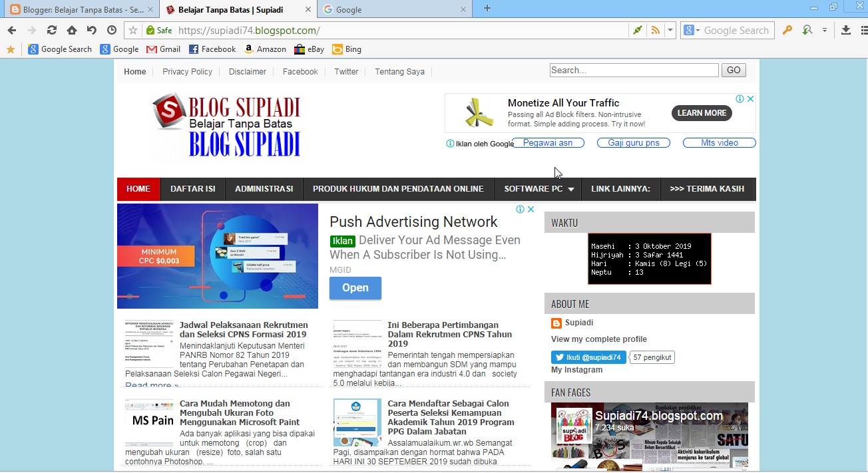Open the browser main menu icon

point(863,30)
